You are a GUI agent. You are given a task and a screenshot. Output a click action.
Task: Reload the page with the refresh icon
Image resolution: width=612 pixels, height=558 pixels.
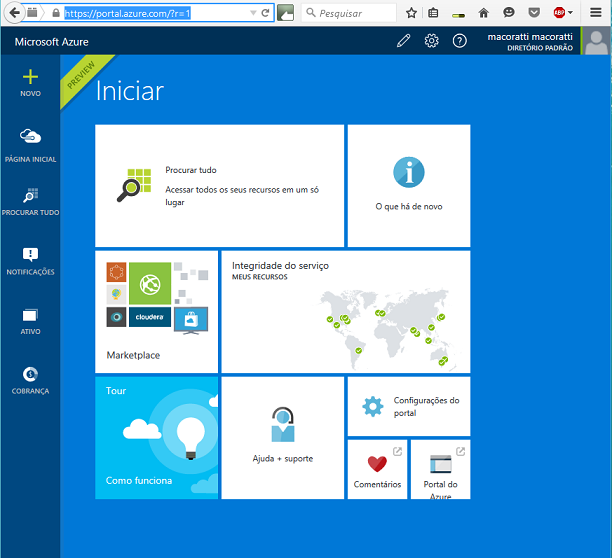click(x=265, y=13)
